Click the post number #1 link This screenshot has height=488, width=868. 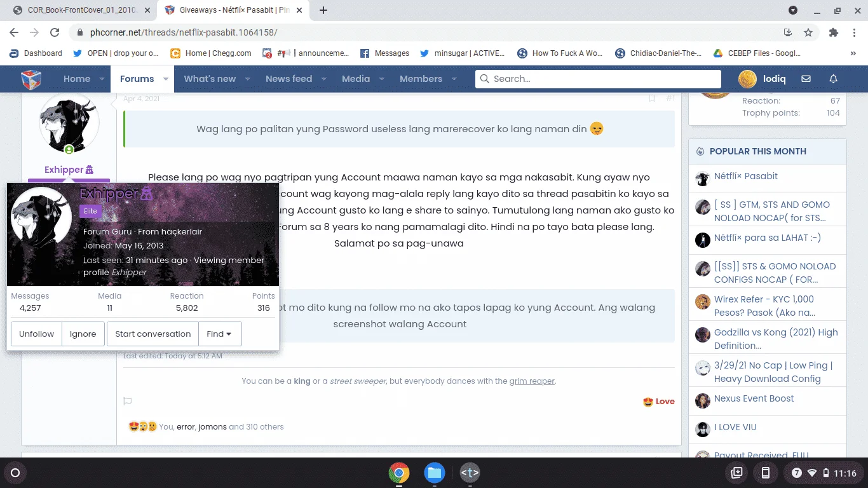670,98
